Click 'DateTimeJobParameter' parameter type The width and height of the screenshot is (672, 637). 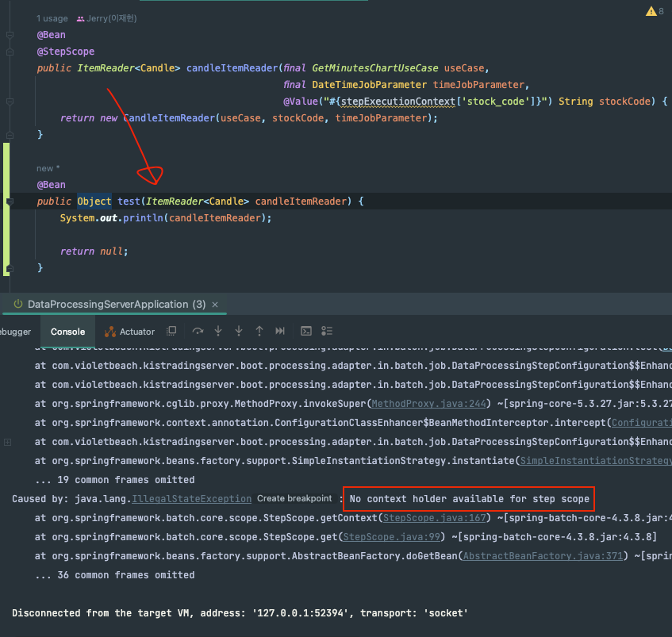point(369,85)
